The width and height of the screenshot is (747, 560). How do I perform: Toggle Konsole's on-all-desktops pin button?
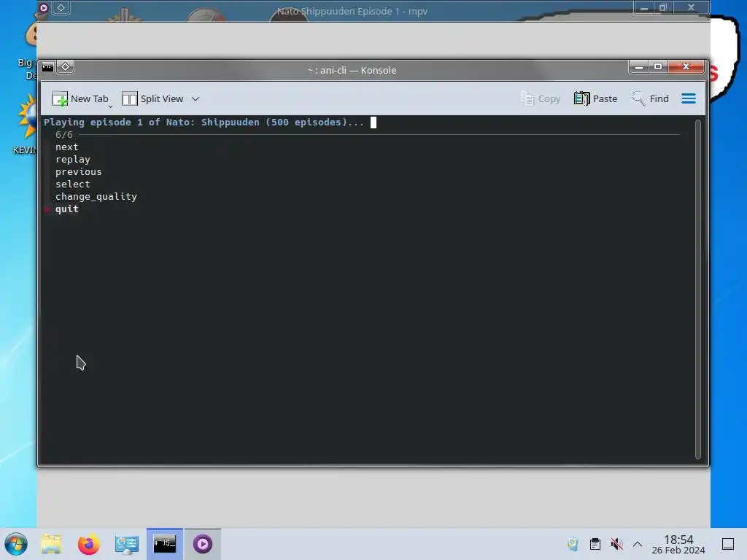click(x=65, y=67)
